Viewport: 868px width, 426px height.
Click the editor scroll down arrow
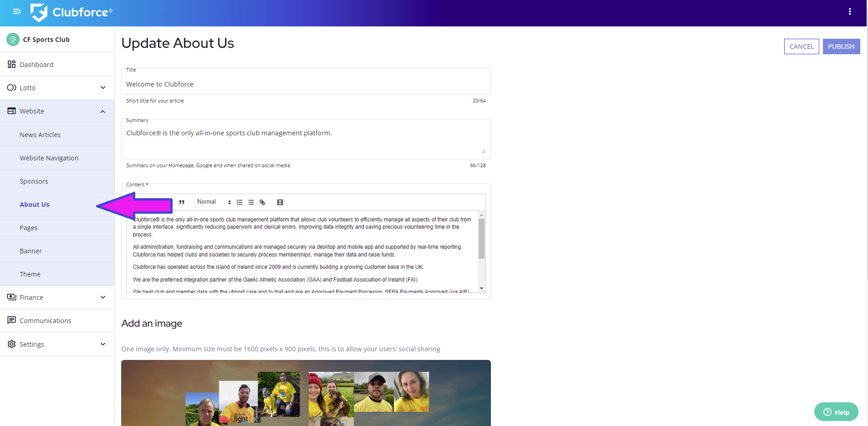pyautogui.click(x=481, y=288)
